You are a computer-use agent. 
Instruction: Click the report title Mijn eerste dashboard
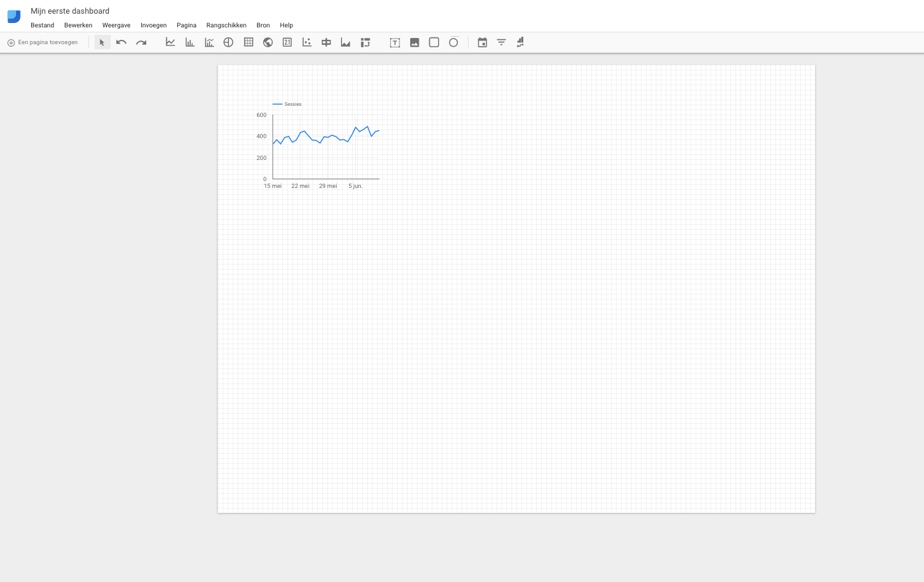tap(70, 11)
